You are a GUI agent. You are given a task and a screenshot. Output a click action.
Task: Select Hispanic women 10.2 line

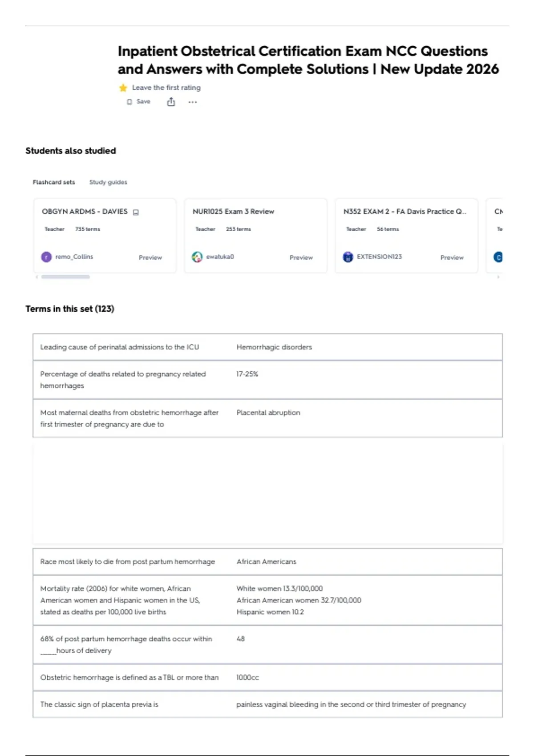tap(270, 612)
